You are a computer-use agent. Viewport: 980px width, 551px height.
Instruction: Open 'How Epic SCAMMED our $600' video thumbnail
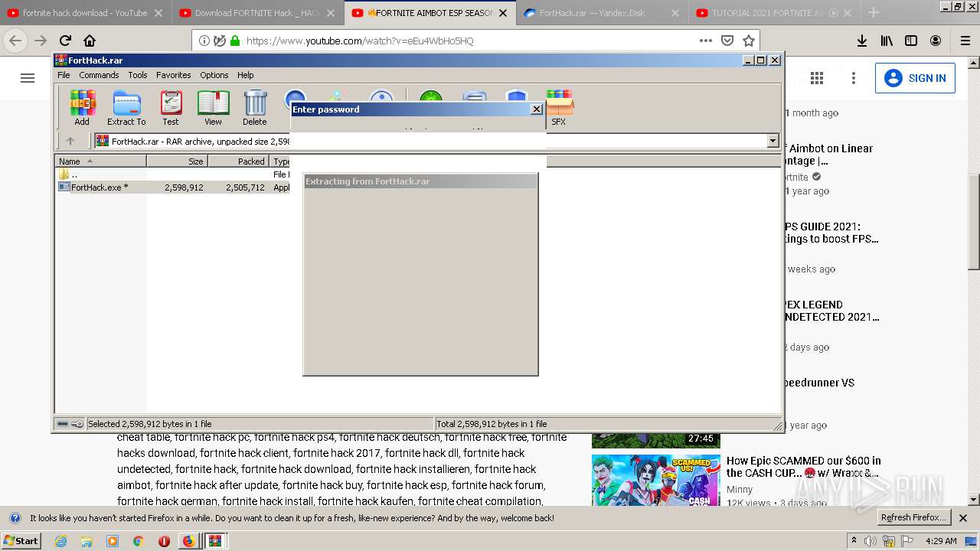tap(656, 480)
